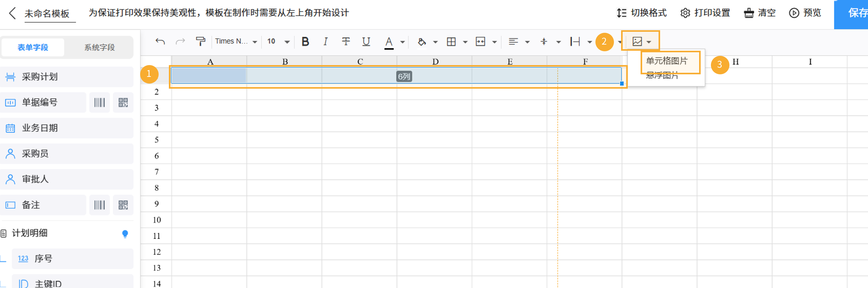Click barcode icon beside 备注
The width and height of the screenshot is (868, 288).
[x=99, y=205]
